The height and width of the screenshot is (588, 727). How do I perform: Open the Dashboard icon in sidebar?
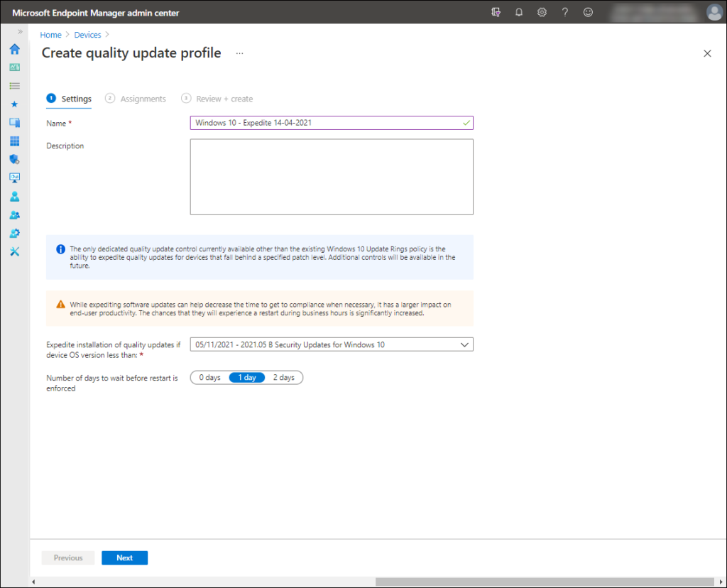(x=15, y=67)
